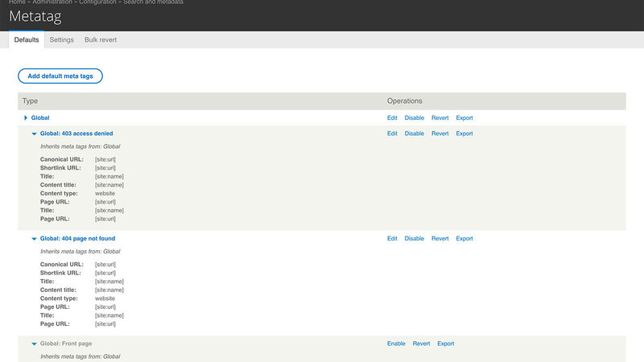Screen dimensions: 644x362
Task: Collapse Global: 403 access denied arrow
Action: pyautogui.click(x=34, y=134)
